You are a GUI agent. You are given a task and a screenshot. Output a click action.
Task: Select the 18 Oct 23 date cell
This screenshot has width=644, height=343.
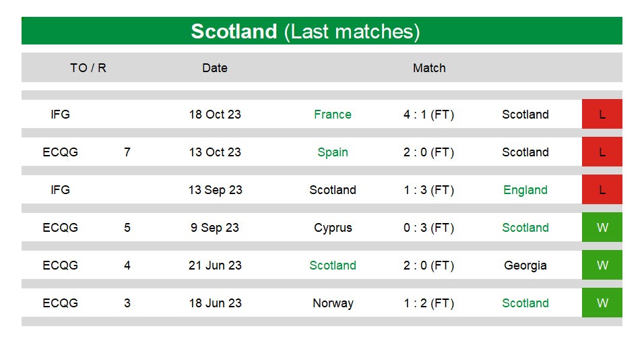(215, 114)
